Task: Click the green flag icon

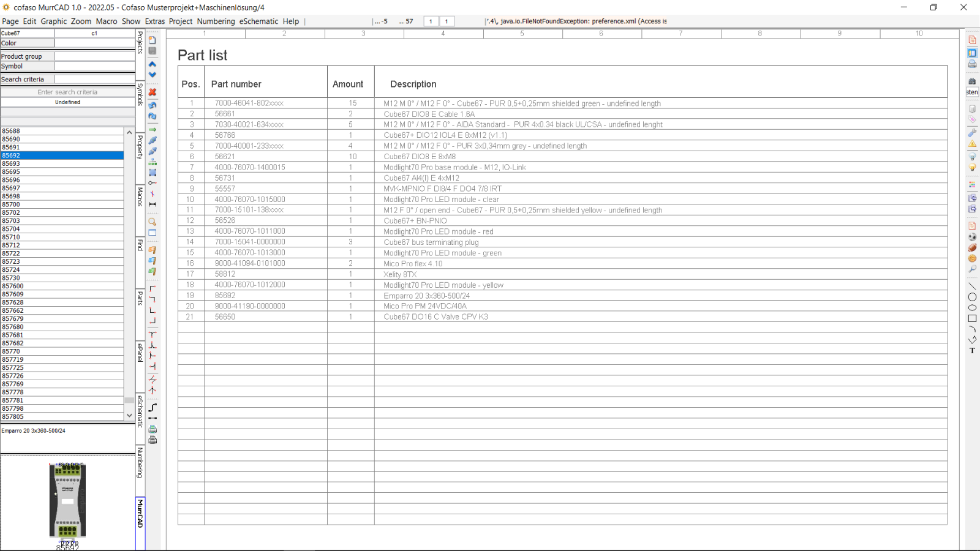Action: (153, 271)
